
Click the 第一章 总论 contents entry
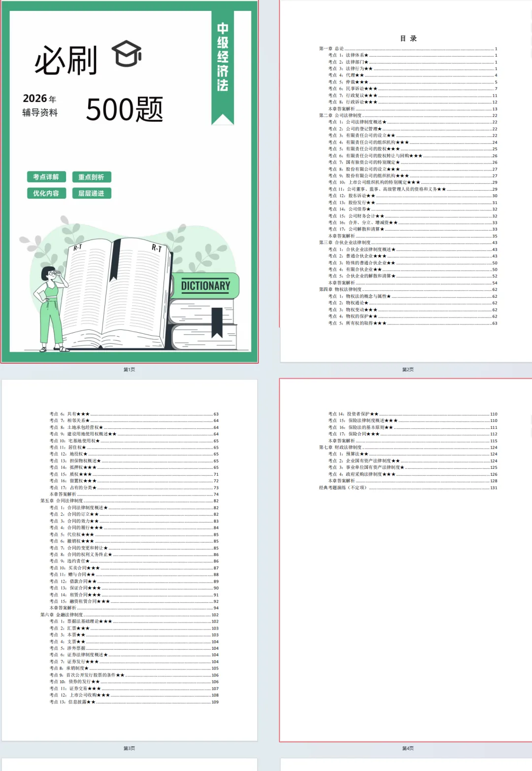coord(408,49)
